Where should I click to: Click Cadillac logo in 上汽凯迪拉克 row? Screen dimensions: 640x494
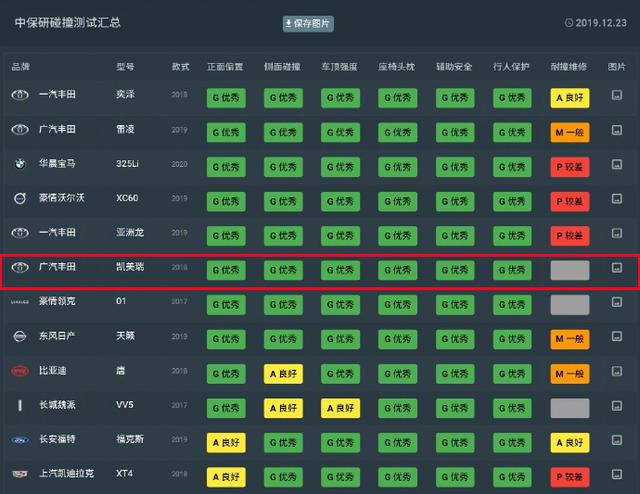click(x=20, y=474)
